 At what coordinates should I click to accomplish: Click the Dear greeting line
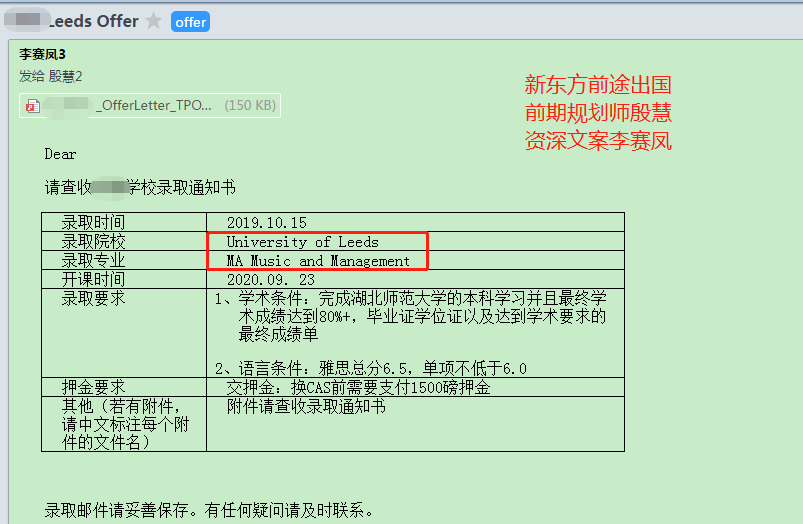pos(60,154)
